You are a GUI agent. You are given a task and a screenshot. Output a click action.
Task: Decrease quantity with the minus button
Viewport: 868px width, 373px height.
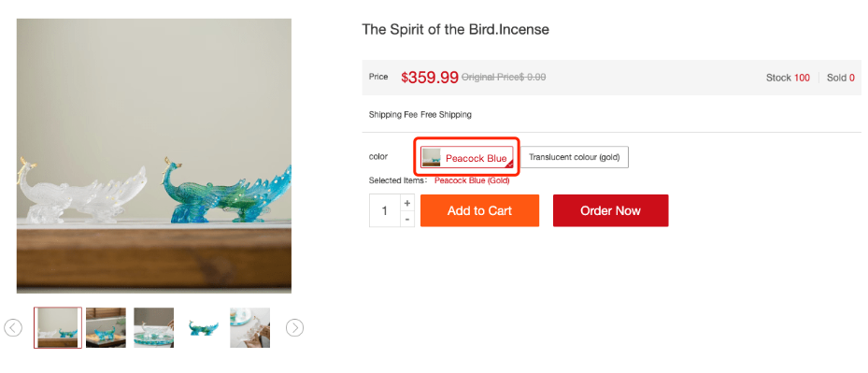click(x=406, y=220)
